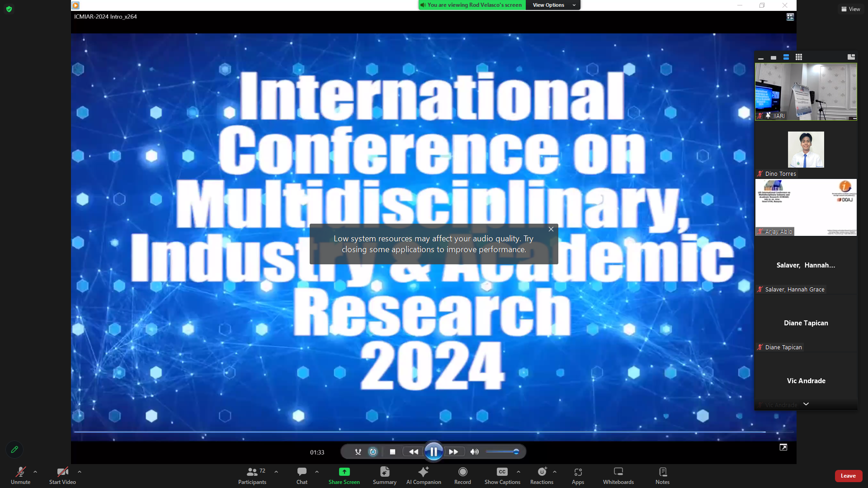Expand the arrow next to Reactions
868x488 pixels.
click(x=555, y=472)
